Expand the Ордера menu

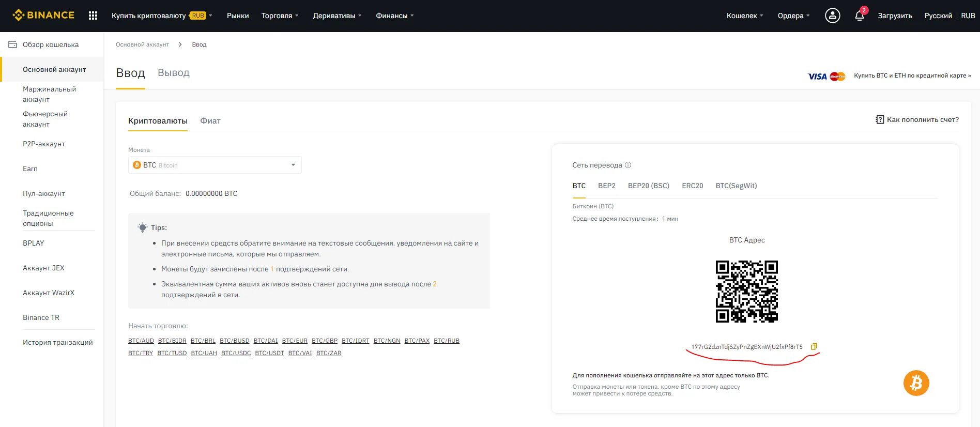(793, 16)
